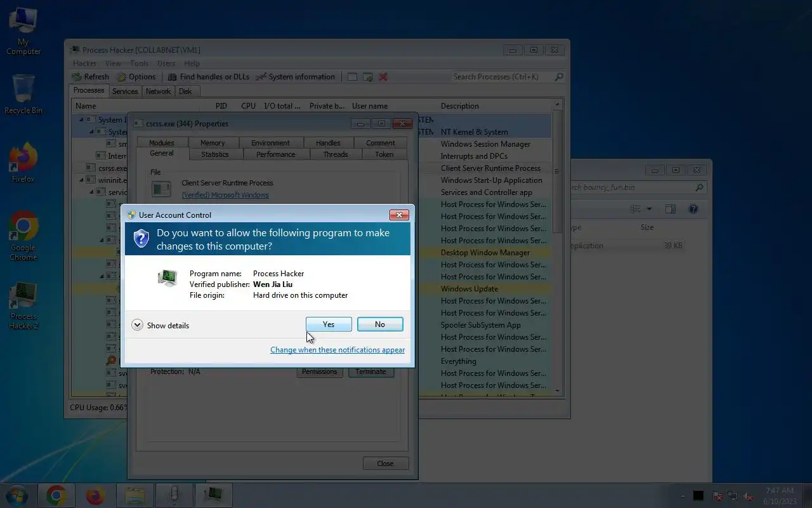Open Options in Process Hacker toolbar
The width and height of the screenshot is (812, 508).
pyautogui.click(x=136, y=77)
